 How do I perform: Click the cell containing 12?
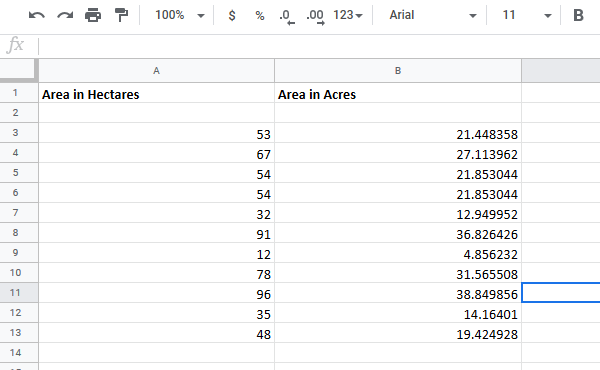point(157,253)
